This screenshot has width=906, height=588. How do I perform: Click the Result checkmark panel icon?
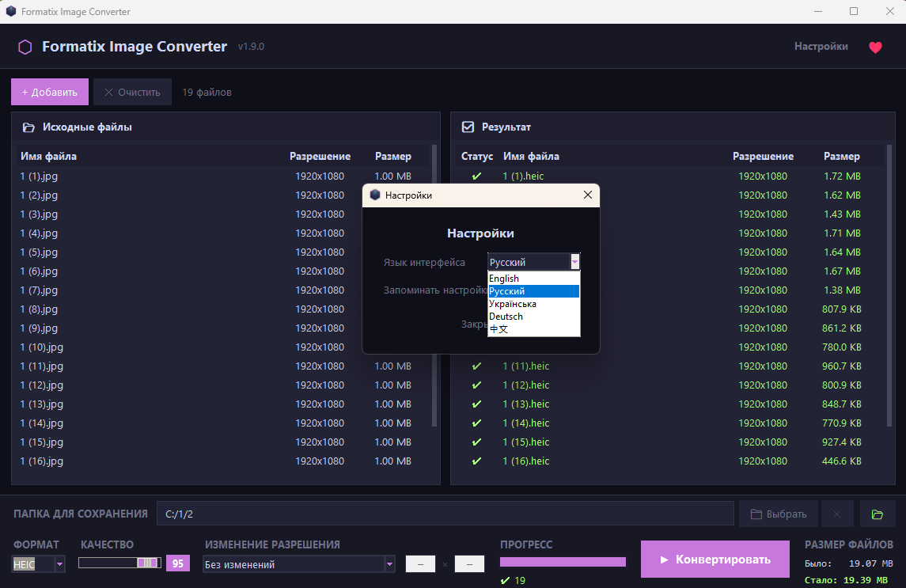tap(468, 127)
